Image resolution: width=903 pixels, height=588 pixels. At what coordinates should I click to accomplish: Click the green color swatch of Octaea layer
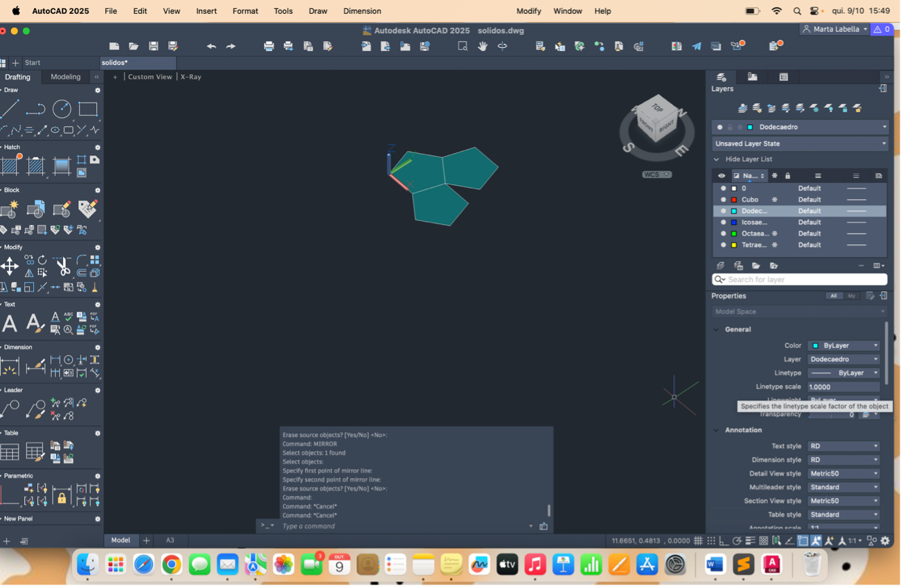click(734, 234)
